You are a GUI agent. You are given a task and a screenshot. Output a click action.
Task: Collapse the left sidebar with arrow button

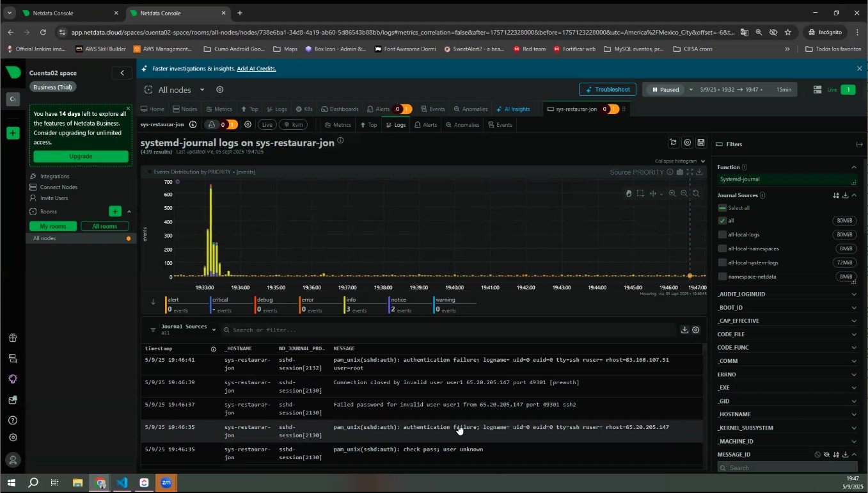tap(122, 73)
